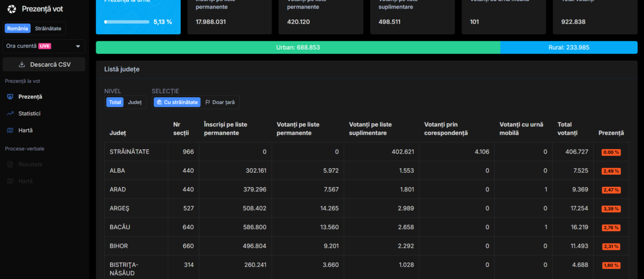Sort by the Total votanți column header

(x=568, y=128)
